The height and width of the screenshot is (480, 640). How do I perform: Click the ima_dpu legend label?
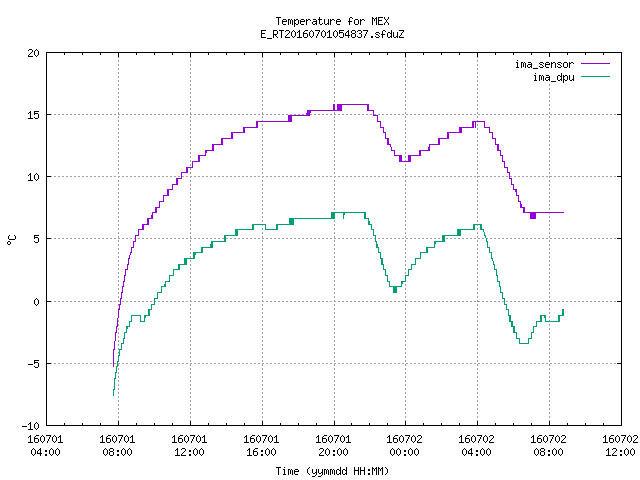coord(553,77)
